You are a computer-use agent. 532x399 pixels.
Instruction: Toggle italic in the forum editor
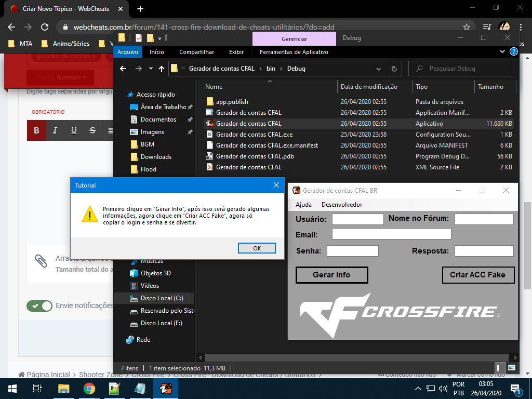pos(55,130)
